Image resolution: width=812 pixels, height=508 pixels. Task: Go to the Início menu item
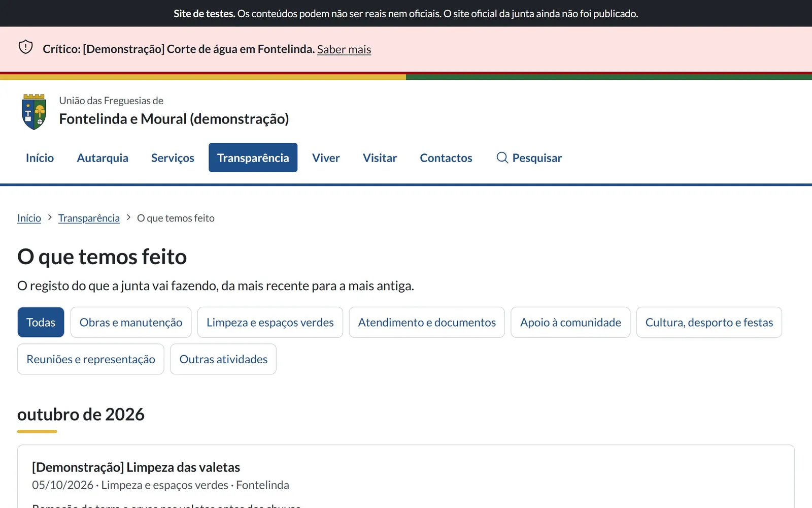coord(40,158)
